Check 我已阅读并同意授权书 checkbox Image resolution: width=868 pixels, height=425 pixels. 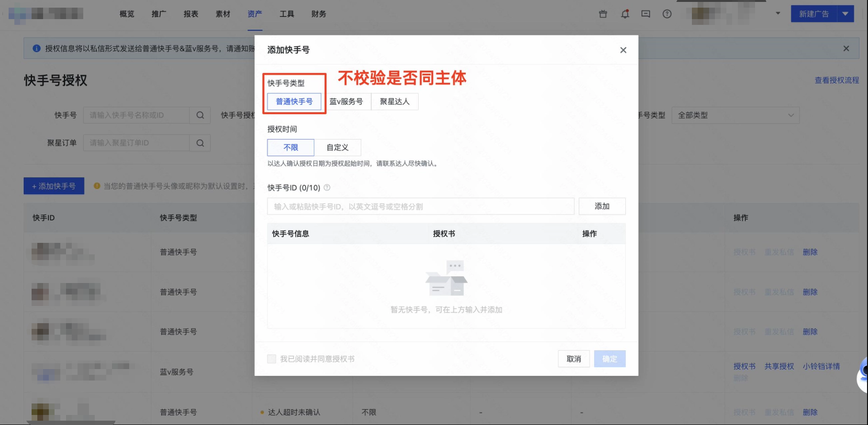tap(271, 359)
